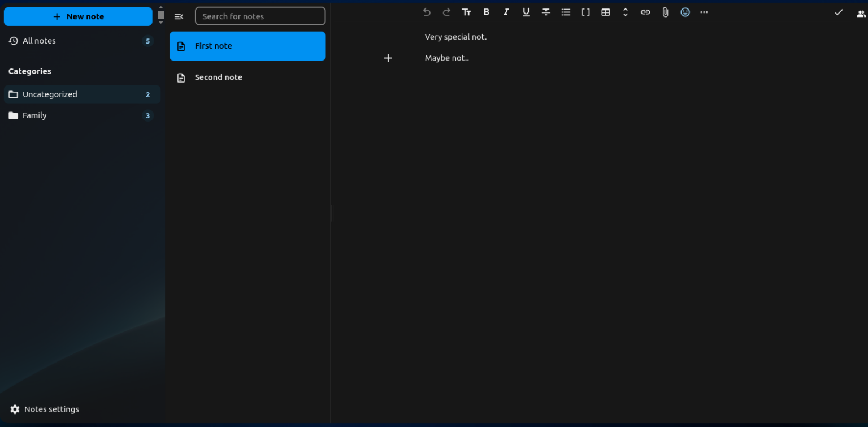Toggle underline formatting
The width and height of the screenshot is (868, 427).
click(x=526, y=12)
